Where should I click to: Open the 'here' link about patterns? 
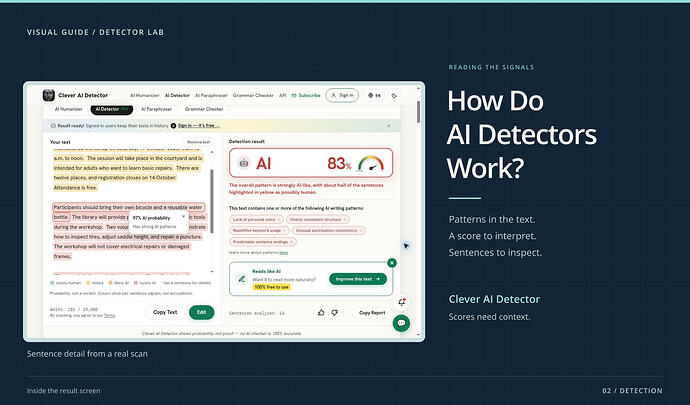click(x=283, y=253)
